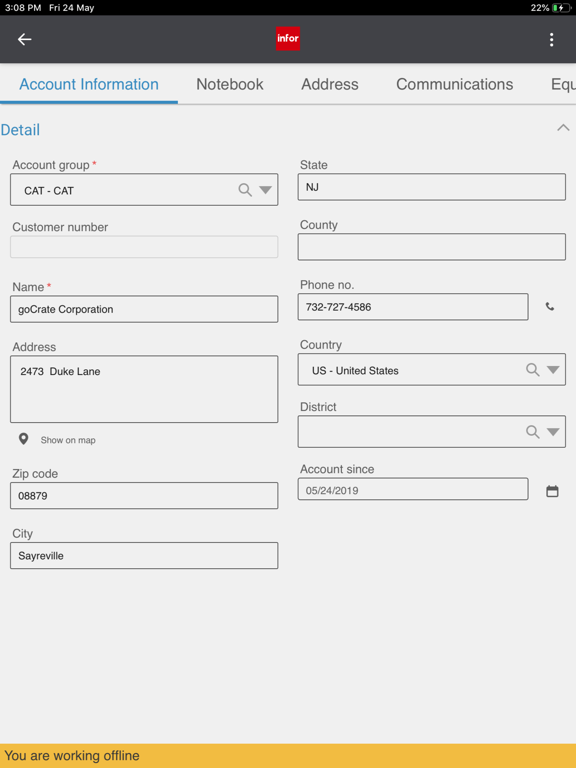Click the Detail section heading
Viewport: 576px width, 768px height.
20,130
